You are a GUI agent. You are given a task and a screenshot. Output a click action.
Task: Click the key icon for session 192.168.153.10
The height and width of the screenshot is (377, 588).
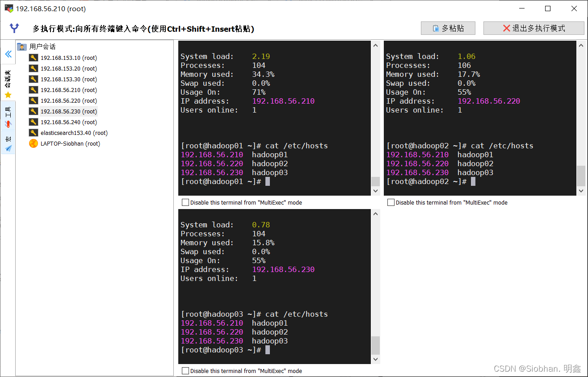34,58
